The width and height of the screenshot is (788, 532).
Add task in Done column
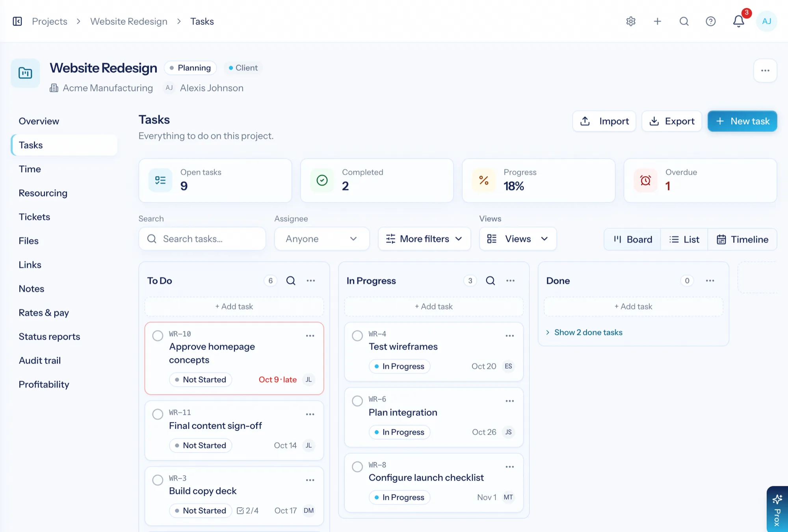(x=633, y=306)
